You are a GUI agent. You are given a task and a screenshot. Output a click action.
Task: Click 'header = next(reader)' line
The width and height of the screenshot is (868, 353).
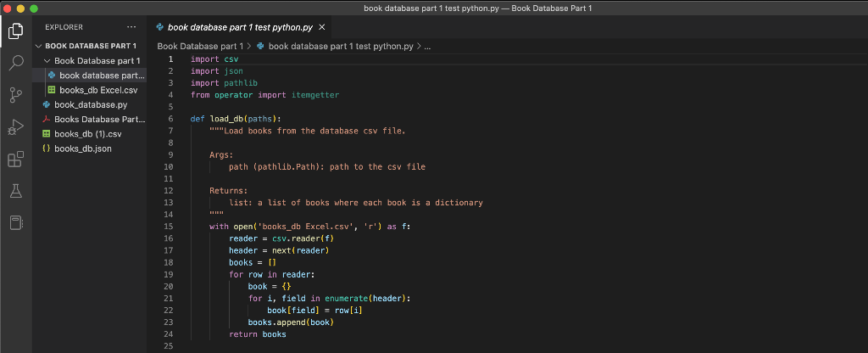(x=279, y=250)
